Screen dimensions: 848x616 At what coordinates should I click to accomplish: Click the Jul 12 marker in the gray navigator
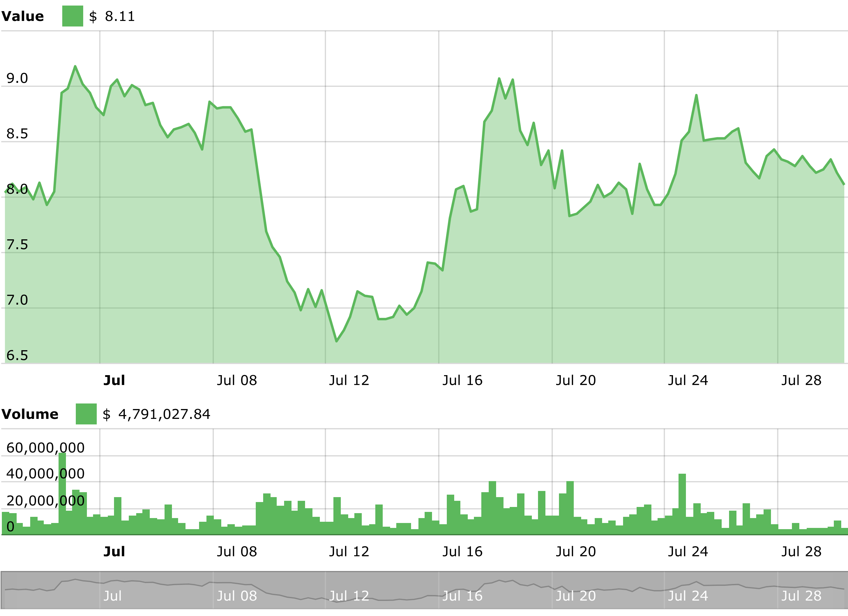(349, 596)
